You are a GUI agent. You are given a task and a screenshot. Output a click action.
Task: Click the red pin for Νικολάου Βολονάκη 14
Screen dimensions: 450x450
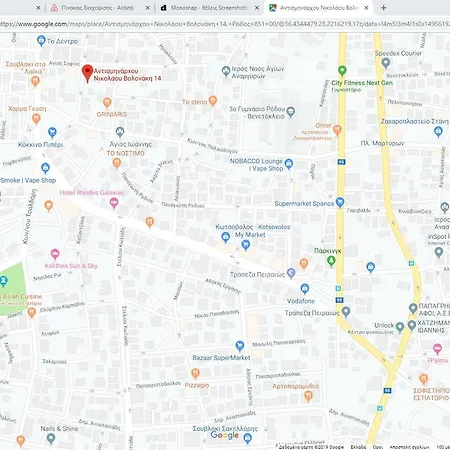pyautogui.click(x=87, y=73)
